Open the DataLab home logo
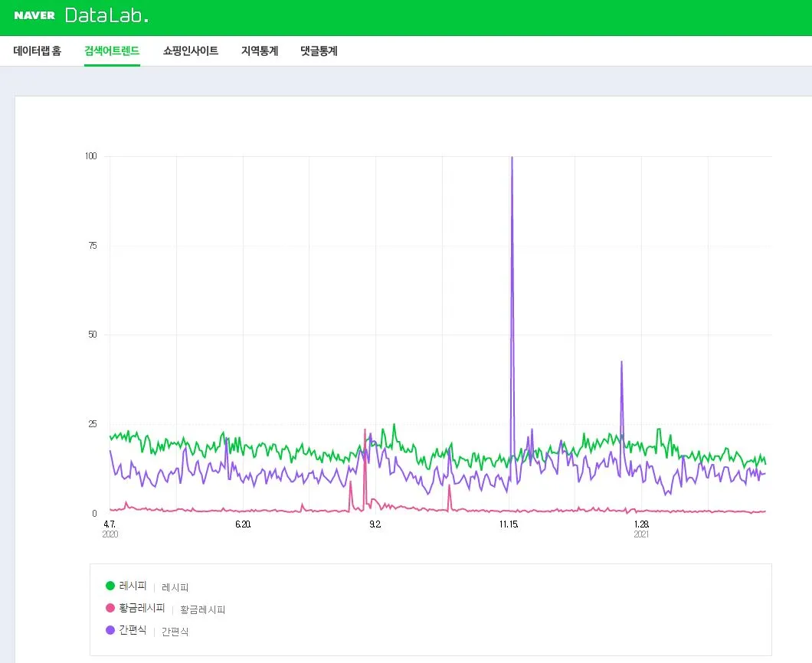The width and height of the screenshot is (812, 663). (106, 15)
